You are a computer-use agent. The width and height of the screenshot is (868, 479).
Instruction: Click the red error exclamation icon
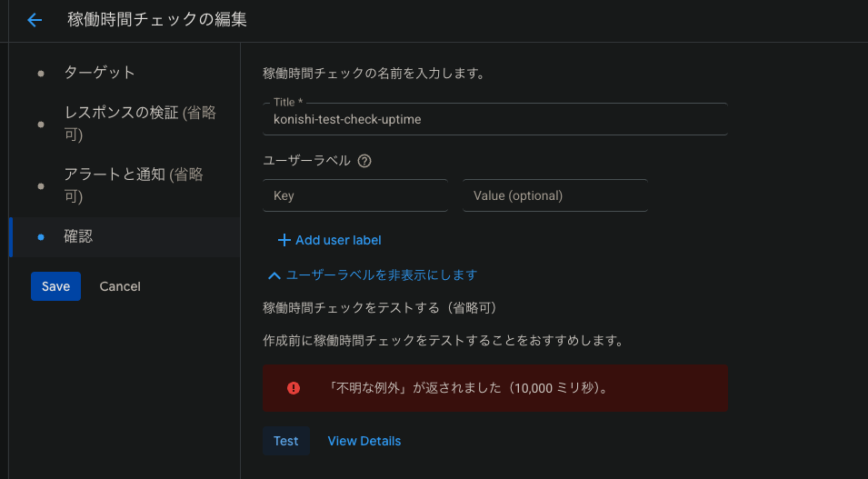click(294, 388)
